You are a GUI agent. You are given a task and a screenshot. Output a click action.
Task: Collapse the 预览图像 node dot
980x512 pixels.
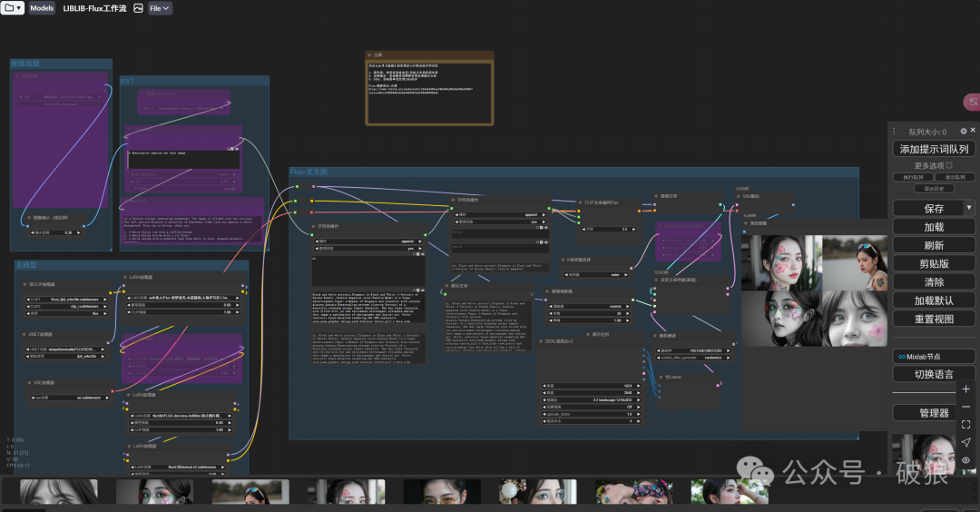coord(746,223)
